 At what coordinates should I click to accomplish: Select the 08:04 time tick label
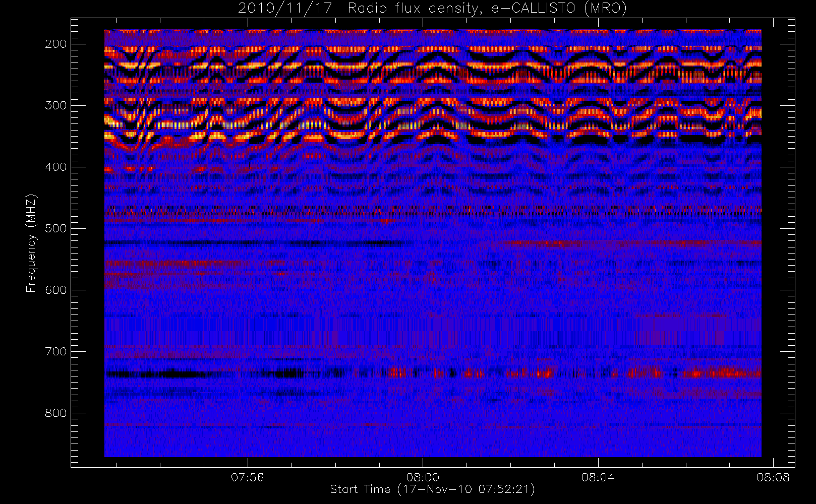598,477
